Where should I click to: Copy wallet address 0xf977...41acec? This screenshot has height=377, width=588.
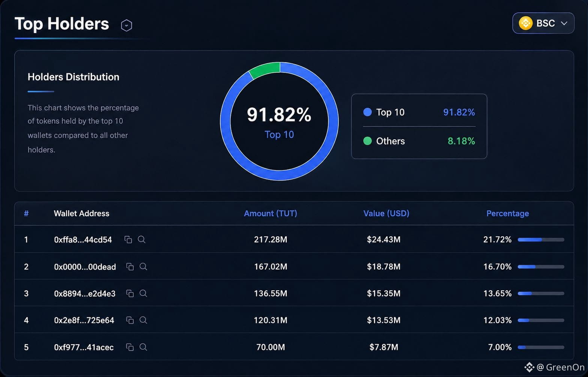pos(130,347)
